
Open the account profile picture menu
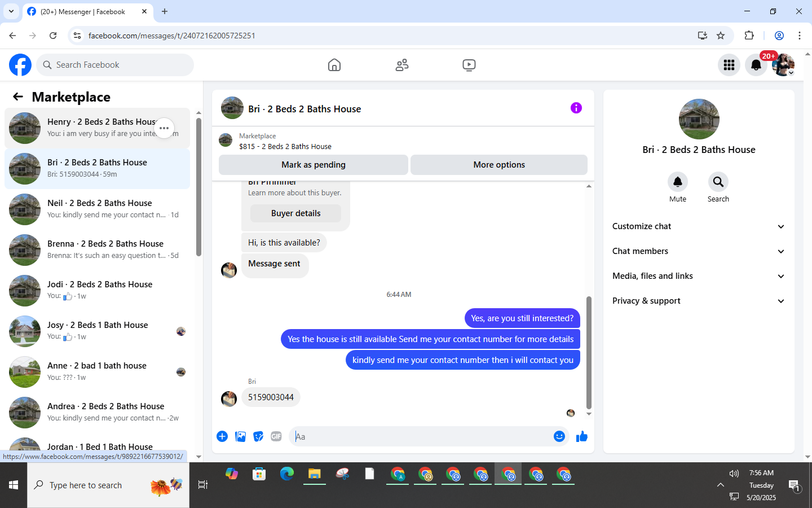tap(783, 65)
